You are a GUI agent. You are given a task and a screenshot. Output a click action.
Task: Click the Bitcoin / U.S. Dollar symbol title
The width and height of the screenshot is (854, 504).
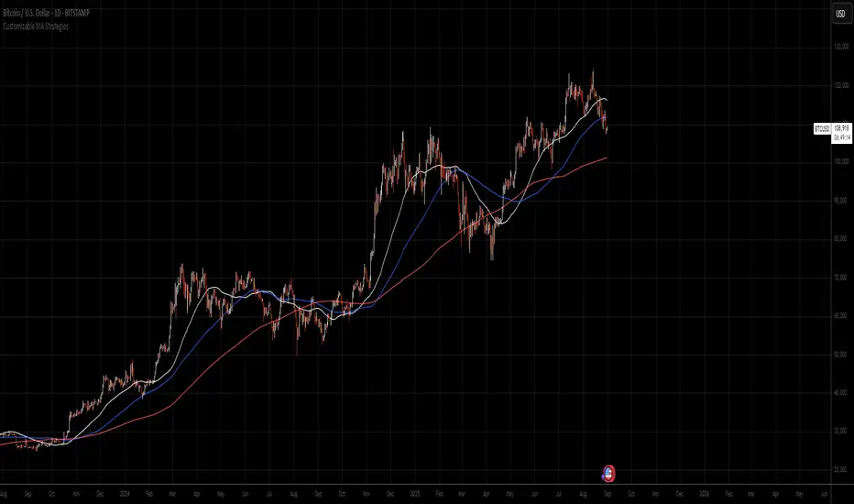pos(47,13)
